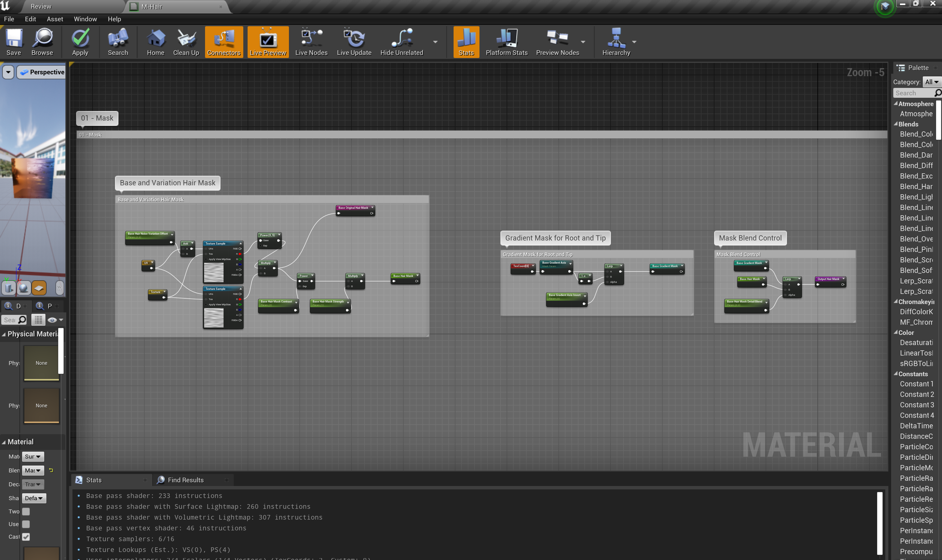Enable the Use Material Attributes checkbox
The width and height of the screenshot is (942, 560).
26,524
